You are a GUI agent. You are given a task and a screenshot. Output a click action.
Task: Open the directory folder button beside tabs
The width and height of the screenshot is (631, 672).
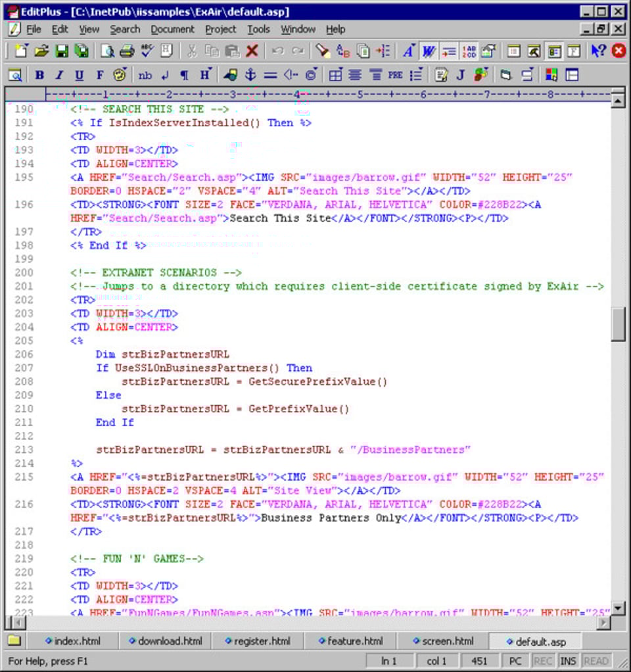(14, 640)
